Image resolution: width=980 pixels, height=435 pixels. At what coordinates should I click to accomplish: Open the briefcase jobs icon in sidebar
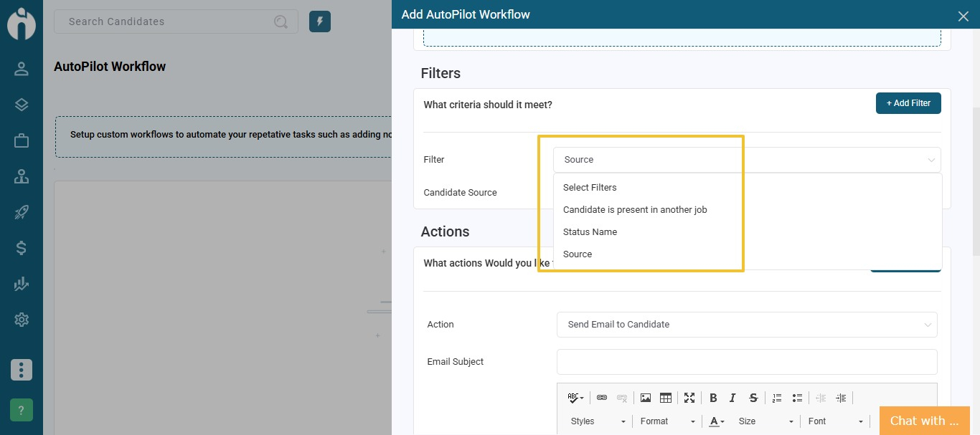(22, 140)
